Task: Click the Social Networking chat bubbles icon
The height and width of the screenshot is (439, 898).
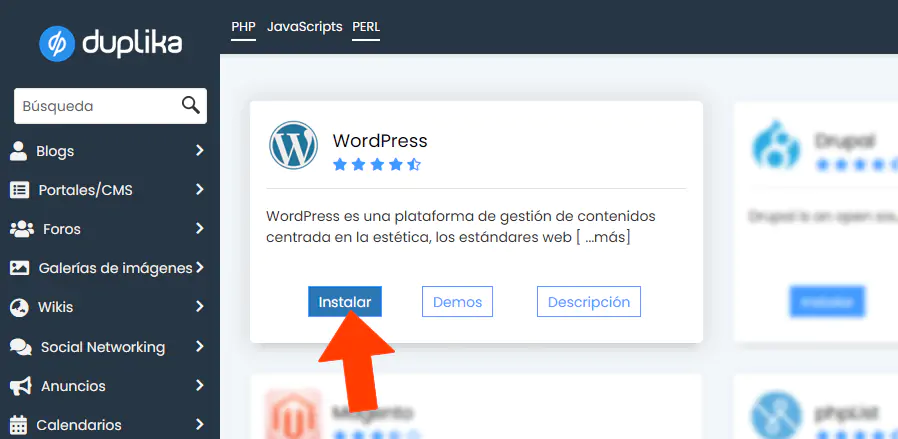Action: [x=21, y=347]
